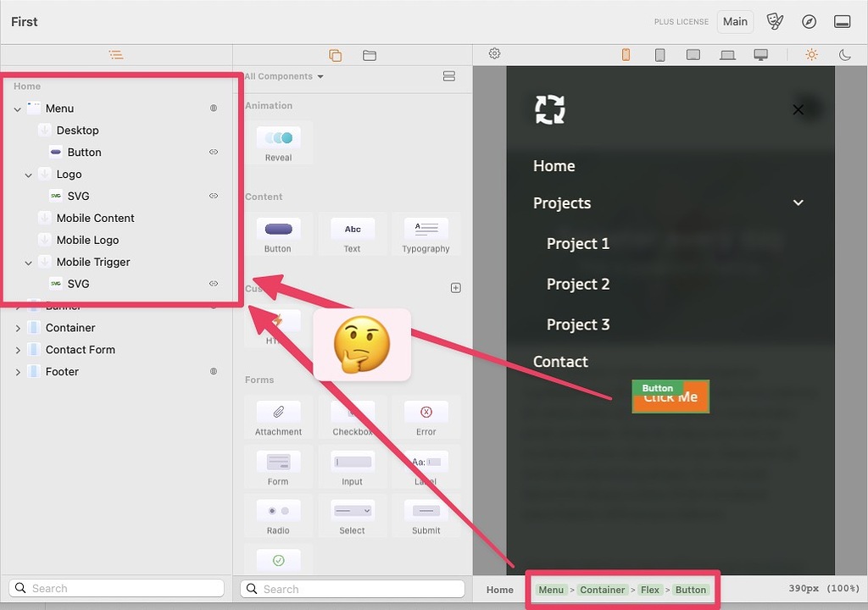Expand the Contact Form tree item
Viewport: 868px width, 610px height.
(x=18, y=349)
